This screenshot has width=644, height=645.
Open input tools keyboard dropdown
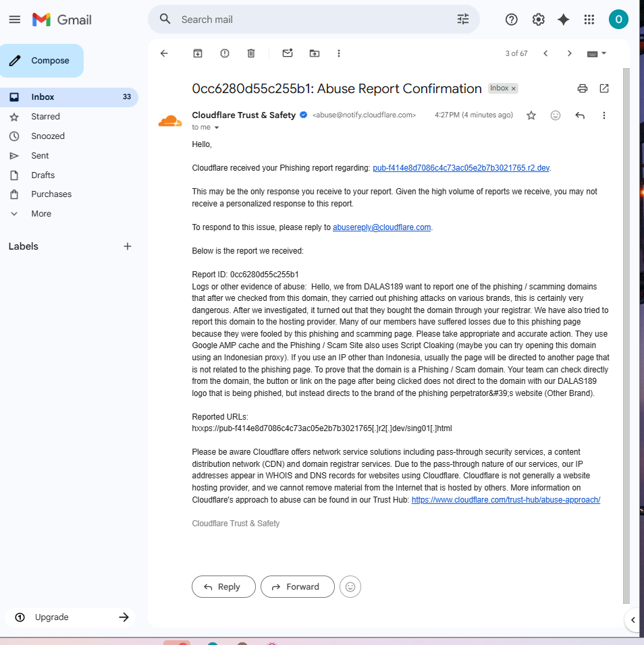597,53
